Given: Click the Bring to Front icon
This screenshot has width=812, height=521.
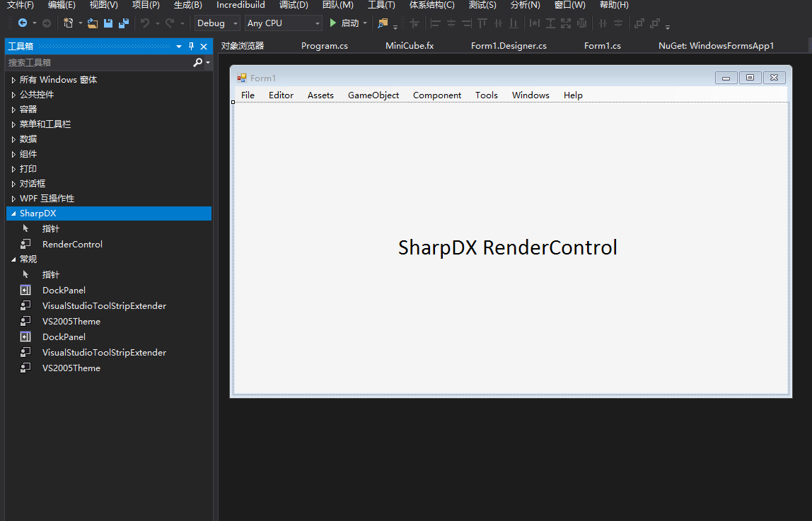Looking at the screenshot, I should click(x=639, y=23).
